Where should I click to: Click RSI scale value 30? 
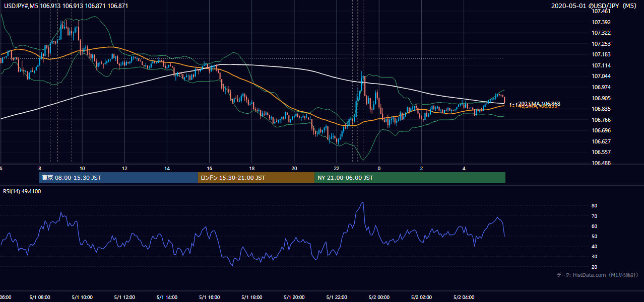pos(595,257)
